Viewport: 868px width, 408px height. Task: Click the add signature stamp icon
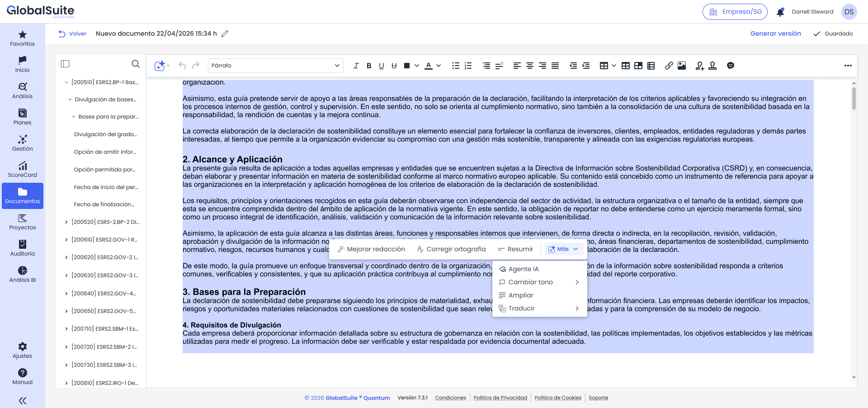[700, 66]
